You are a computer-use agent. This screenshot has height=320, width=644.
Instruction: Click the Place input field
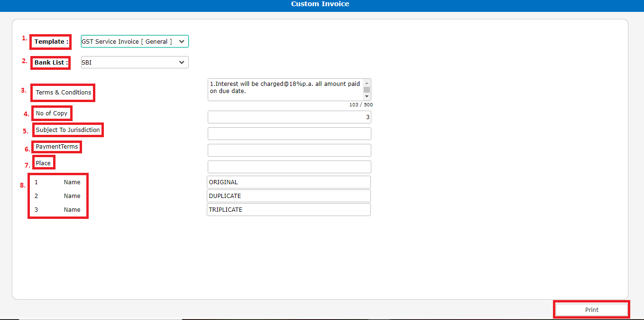[x=289, y=167]
